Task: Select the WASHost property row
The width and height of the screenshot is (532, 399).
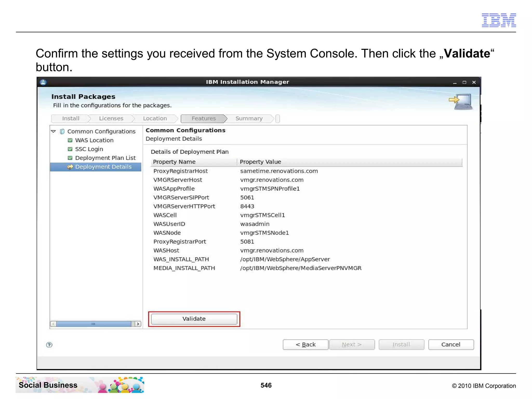Action: (x=307, y=251)
